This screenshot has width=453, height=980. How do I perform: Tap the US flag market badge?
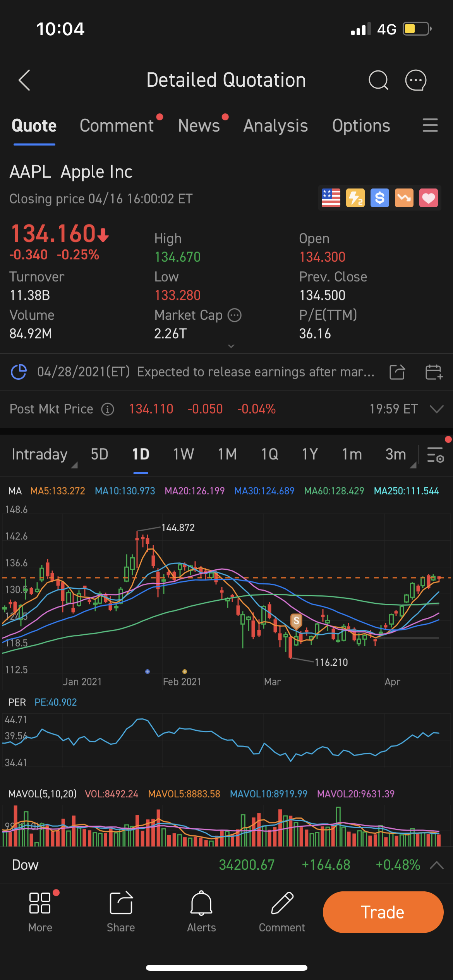pos(331,198)
